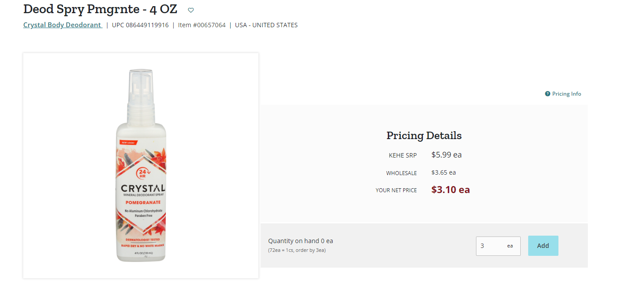Viewport: 644px width, 294px height.
Task: Favorite the product with the heart icon
Action: click(191, 10)
